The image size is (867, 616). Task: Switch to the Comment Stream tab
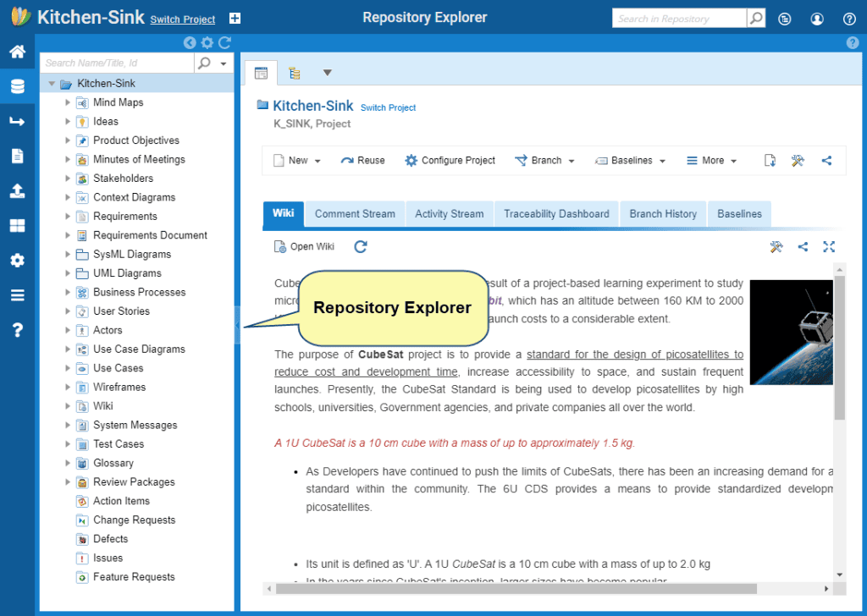[x=355, y=214]
